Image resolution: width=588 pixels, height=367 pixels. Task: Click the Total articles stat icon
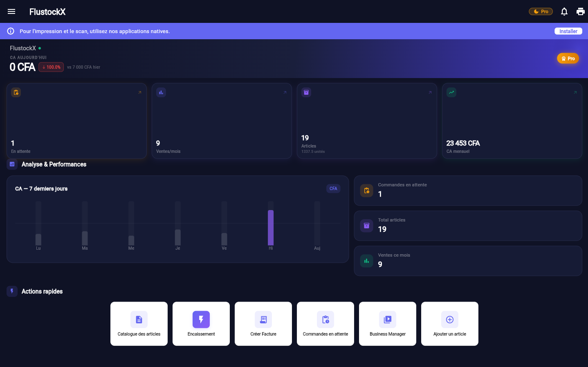(x=367, y=226)
